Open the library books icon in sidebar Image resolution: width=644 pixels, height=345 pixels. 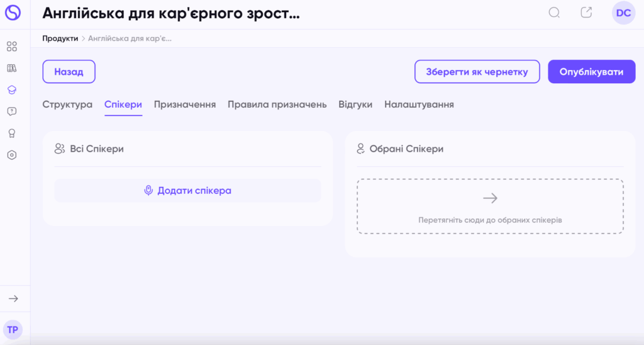(12, 68)
